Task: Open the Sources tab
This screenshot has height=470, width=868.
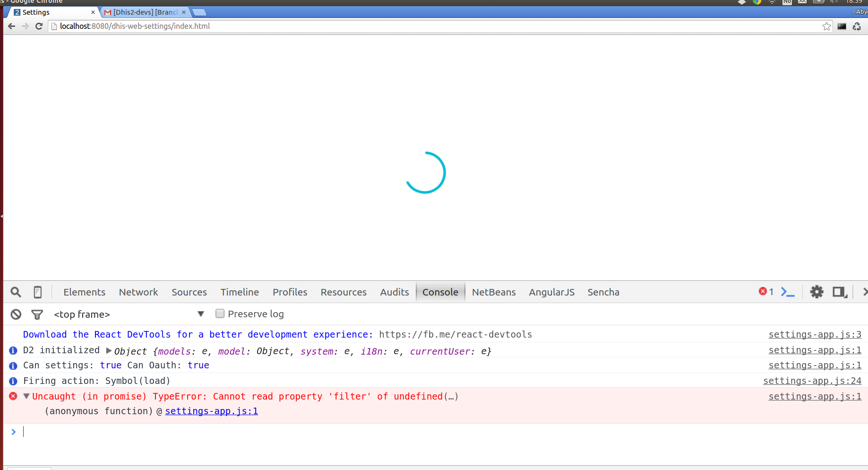Action: [189, 292]
